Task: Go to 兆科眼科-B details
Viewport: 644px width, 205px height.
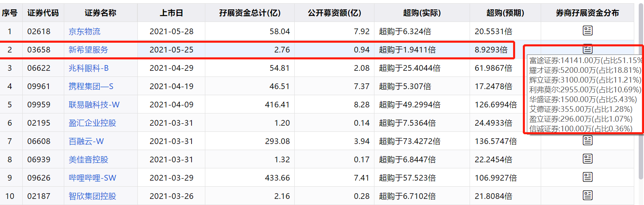Action: pos(89,68)
